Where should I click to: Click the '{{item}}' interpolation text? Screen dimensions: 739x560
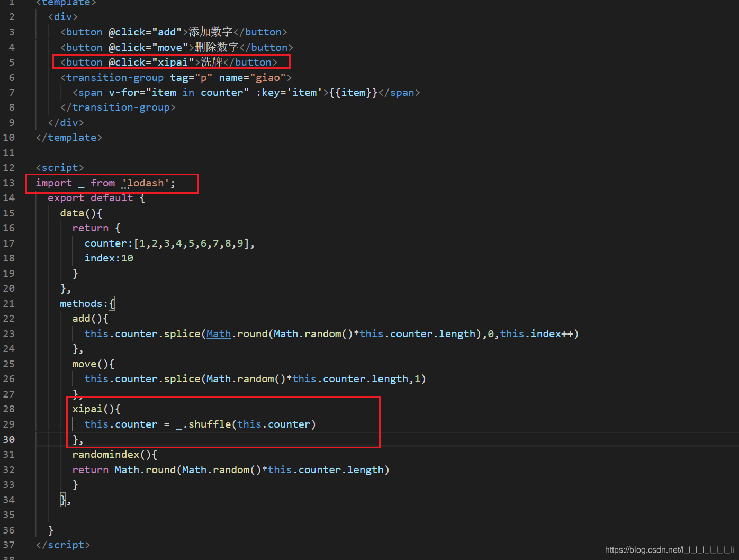pyautogui.click(x=353, y=92)
